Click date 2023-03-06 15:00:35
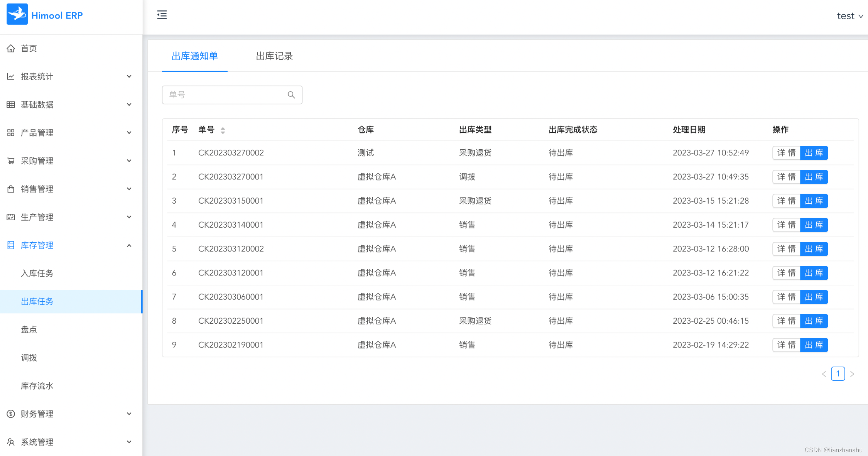This screenshot has width=868, height=456. 711,297
